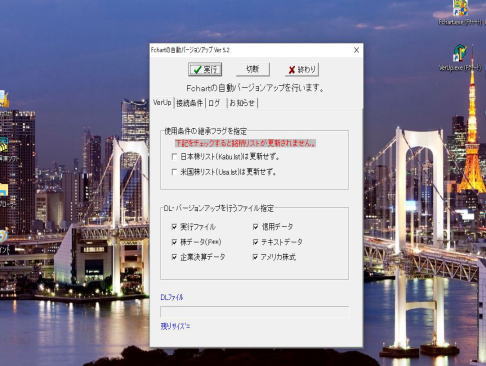Screen dimensions: 486x366
Task: Switch to the VerUp tab
Action: [162, 103]
